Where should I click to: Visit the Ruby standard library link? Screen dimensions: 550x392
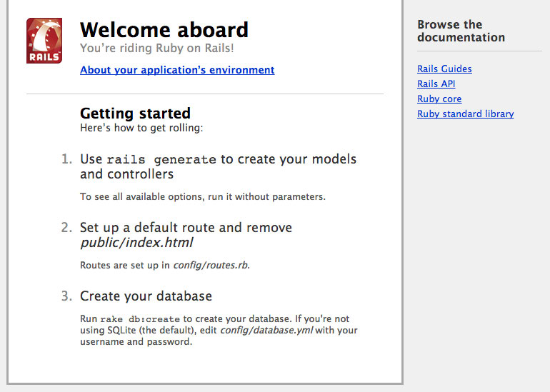pyautogui.click(x=465, y=114)
